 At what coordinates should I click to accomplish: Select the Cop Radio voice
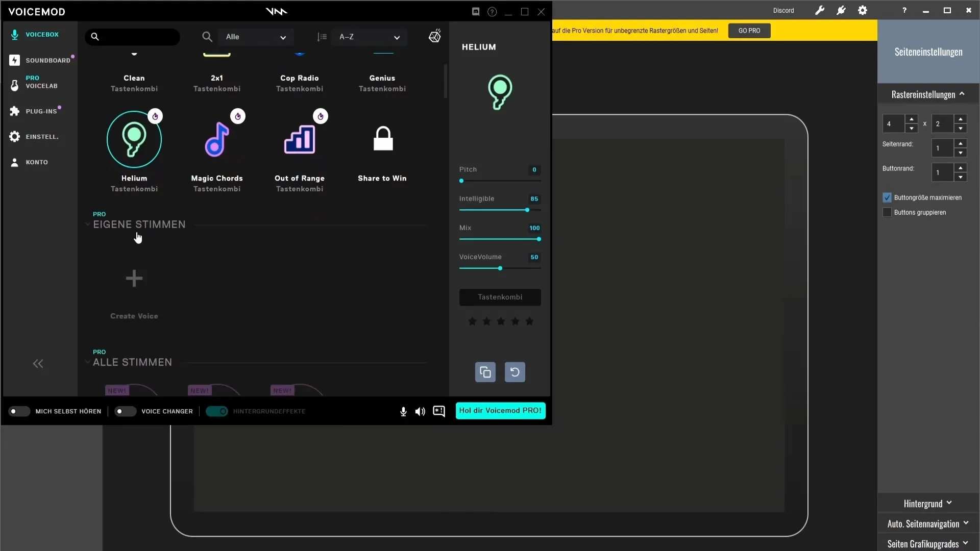(x=300, y=78)
